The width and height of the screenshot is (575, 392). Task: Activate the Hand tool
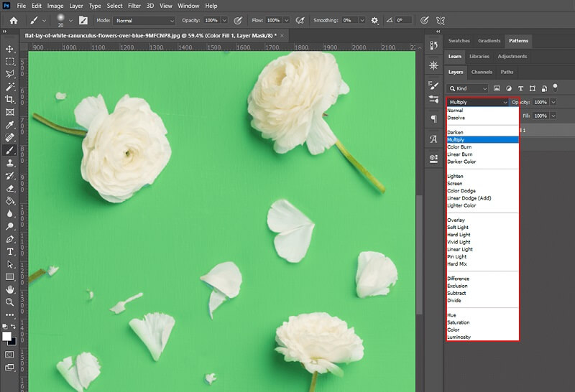(10, 289)
